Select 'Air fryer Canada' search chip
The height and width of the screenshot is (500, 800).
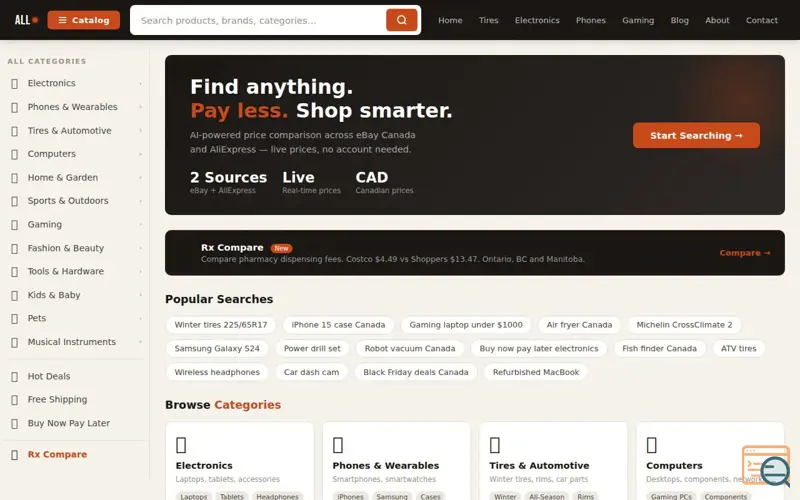point(579,325)
